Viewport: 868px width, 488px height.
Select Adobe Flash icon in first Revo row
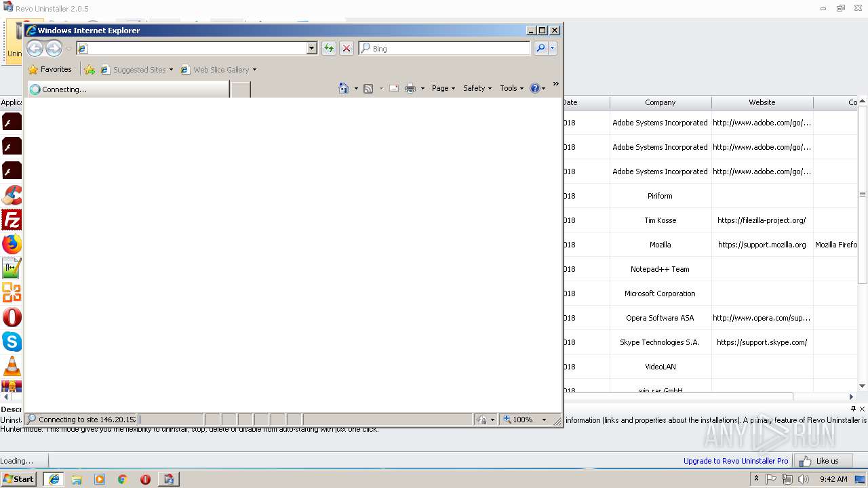pos(12,122)
